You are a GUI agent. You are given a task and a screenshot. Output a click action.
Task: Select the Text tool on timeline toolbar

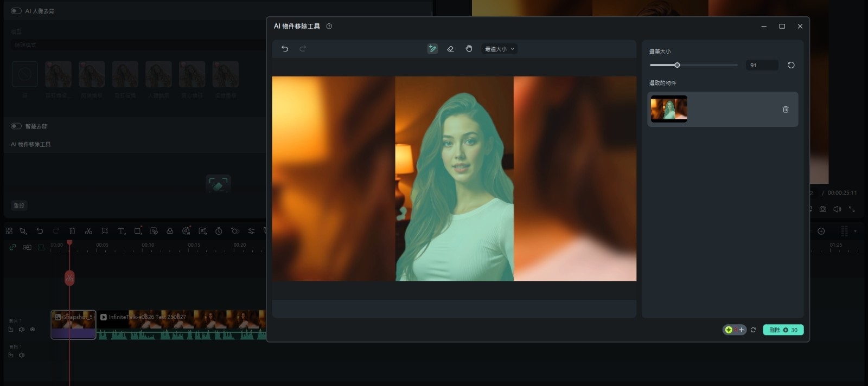pos(122,231)
